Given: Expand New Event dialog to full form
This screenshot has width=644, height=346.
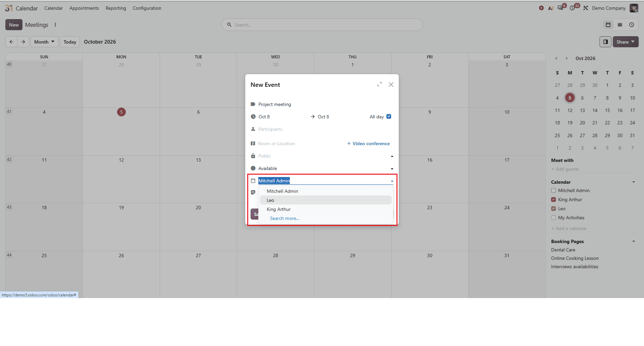Looking at the screenshot, I should click(x=379, y=84).
